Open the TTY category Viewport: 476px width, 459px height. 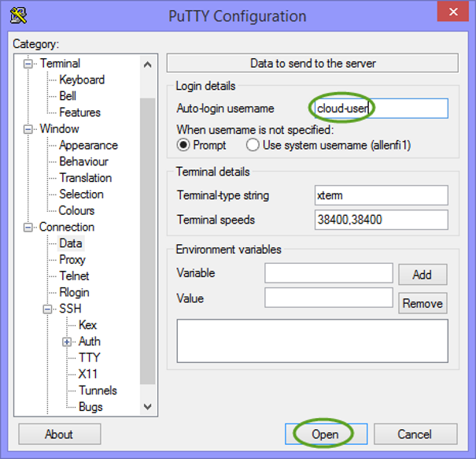pos(89,358)
